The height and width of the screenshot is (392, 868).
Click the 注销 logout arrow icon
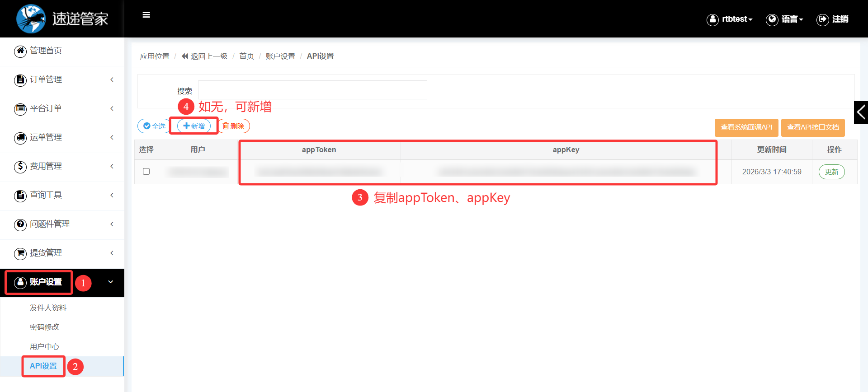click(822, 19)
